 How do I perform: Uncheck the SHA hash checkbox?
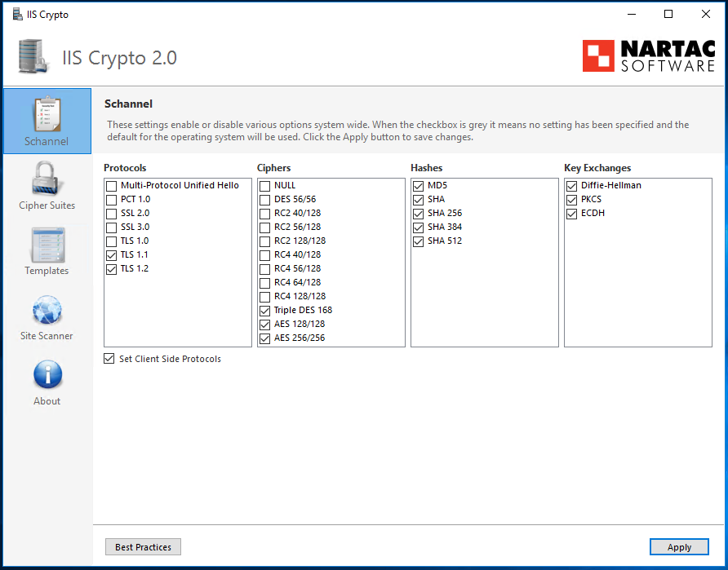pyautogui.click(x=419, y=200)
